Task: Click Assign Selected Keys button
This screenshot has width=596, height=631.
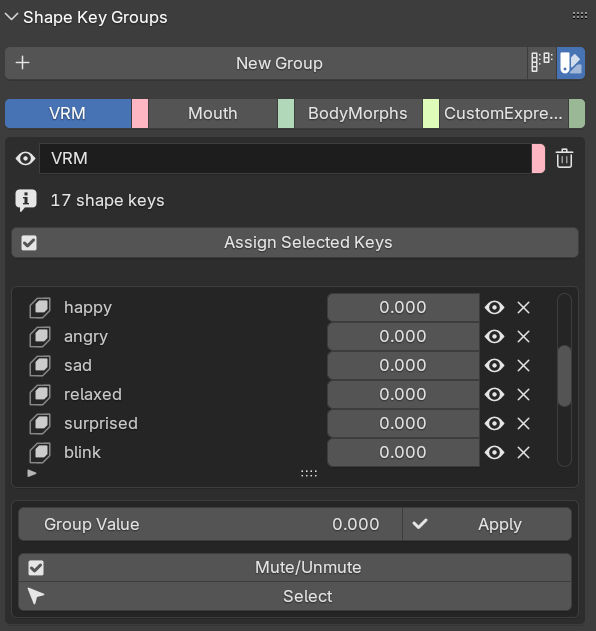Action: point(295,243)
